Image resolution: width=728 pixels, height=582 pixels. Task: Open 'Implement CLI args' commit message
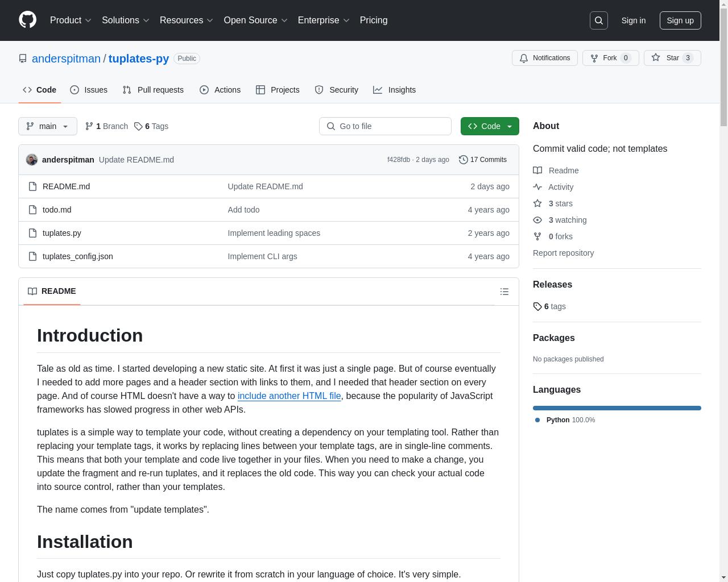click(x=263, y=256)
